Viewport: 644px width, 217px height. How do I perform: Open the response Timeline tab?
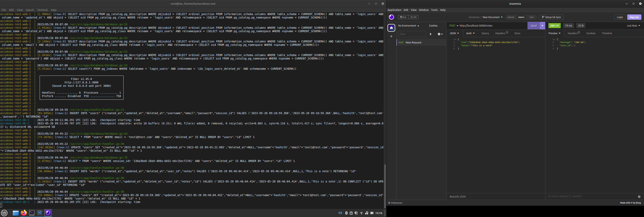coord(607,33)
